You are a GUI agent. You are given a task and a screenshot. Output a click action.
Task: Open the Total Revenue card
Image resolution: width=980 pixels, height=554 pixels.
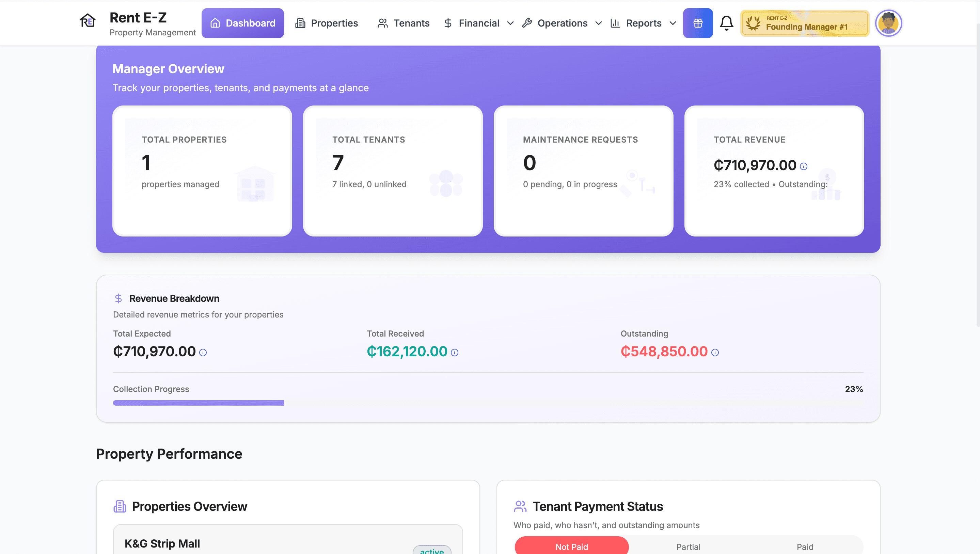tap(774, 171)
